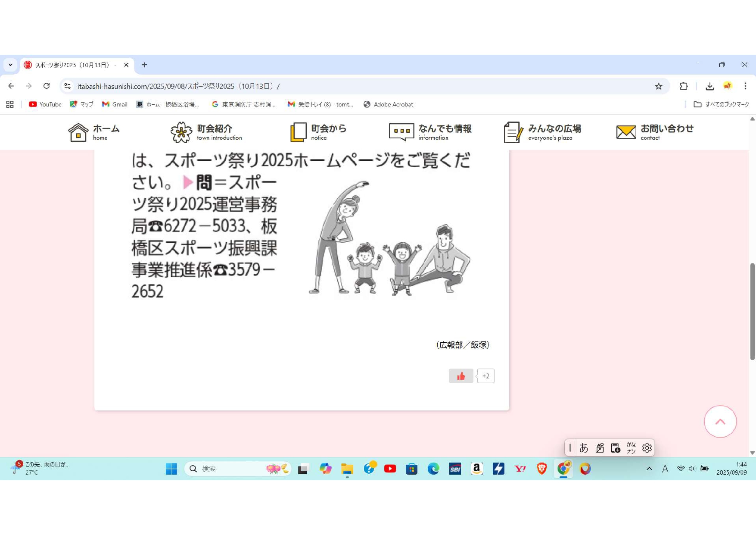Click the scroll-to-top arrow button
Viewport: 756px width, 535px height.
point(720,422)
